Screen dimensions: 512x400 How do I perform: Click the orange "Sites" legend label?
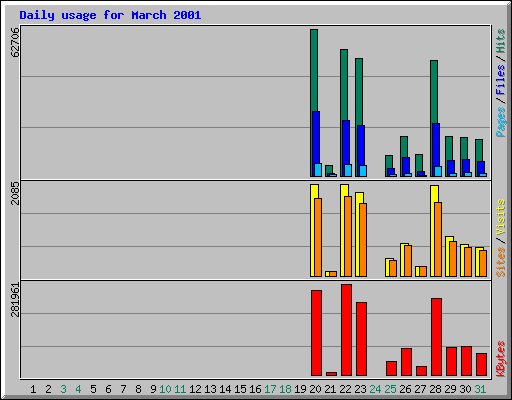(500, 262)
